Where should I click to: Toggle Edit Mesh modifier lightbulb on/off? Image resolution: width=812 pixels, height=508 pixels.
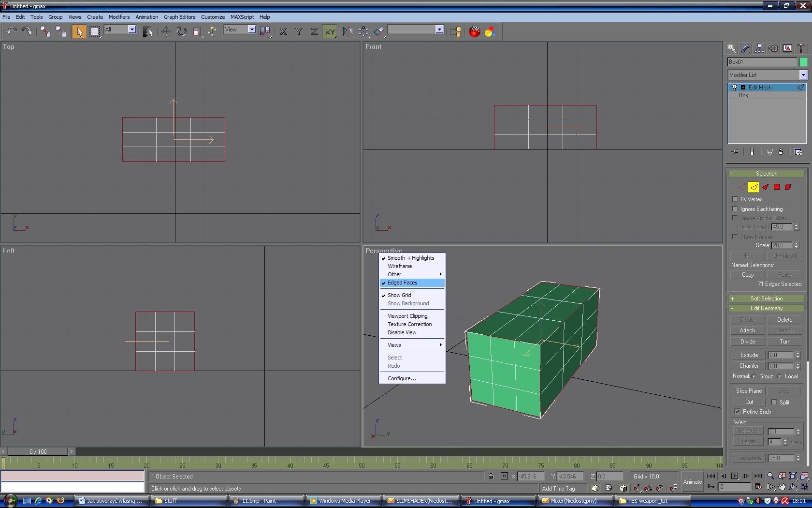point(735,88)
